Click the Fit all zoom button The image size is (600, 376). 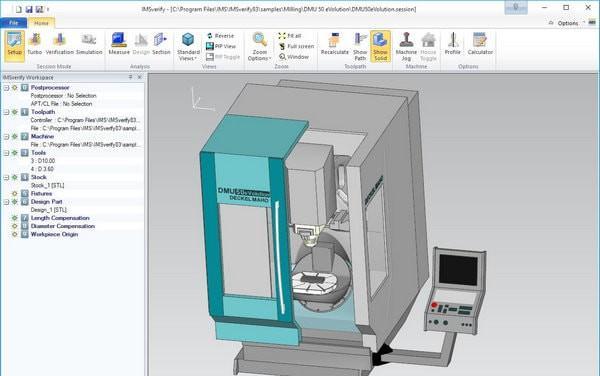point(290,36)
